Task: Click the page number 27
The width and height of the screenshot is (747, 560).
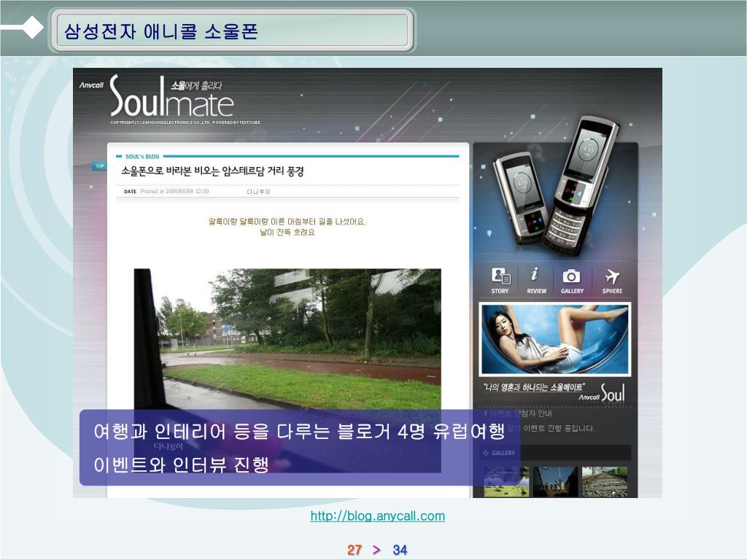Action: point(355,550)
